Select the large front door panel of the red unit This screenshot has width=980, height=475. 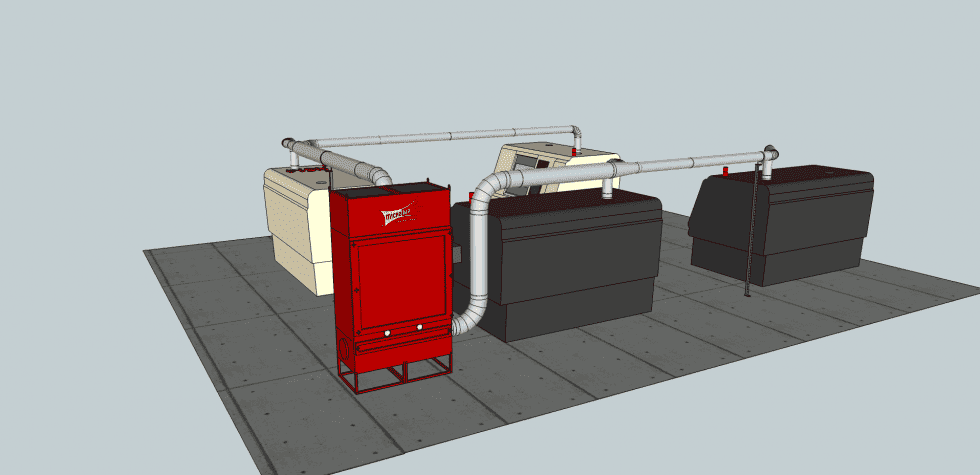pyautogui.click(x=399, y=283)
